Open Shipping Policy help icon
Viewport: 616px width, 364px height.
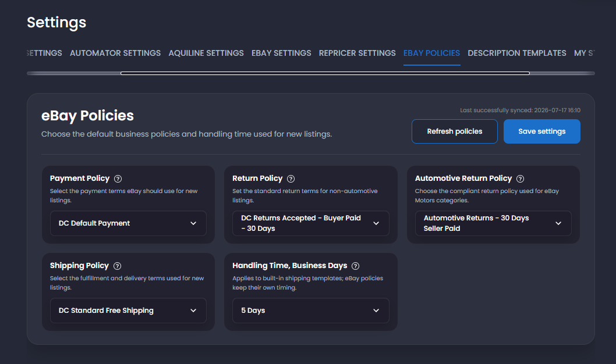[117, 266]
